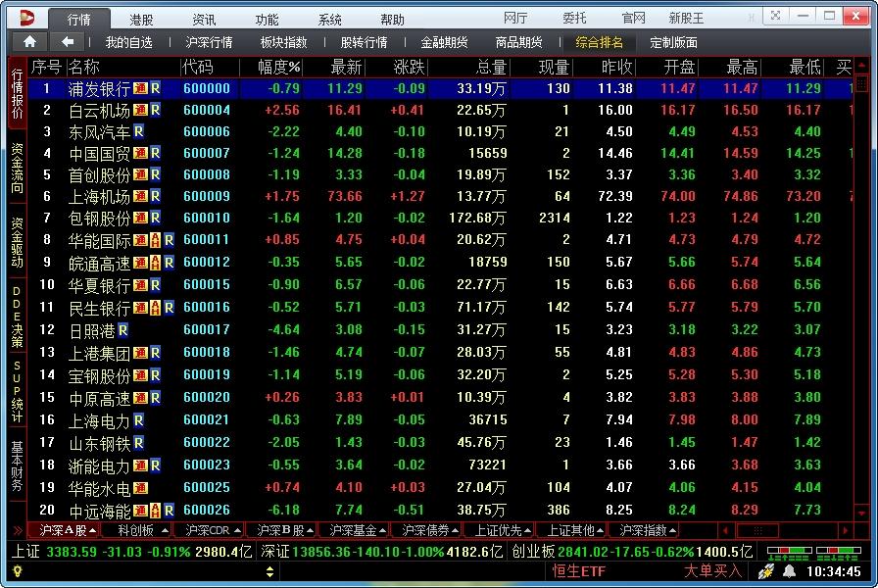Click the A badge next to 皖通高速
Screen dimensions: 878x588
[x=155, y=263]
